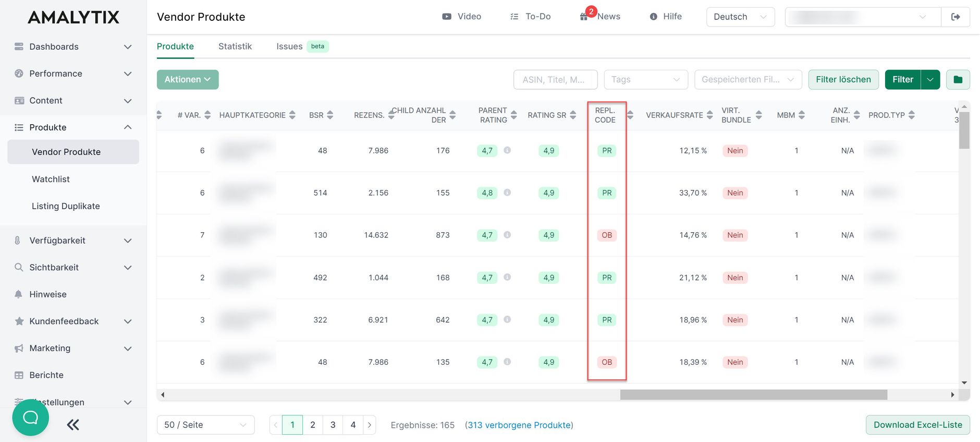The image size is (980, 442).
Task: Switch to the Issues beta tab
Action: click(x=302, y=46)
